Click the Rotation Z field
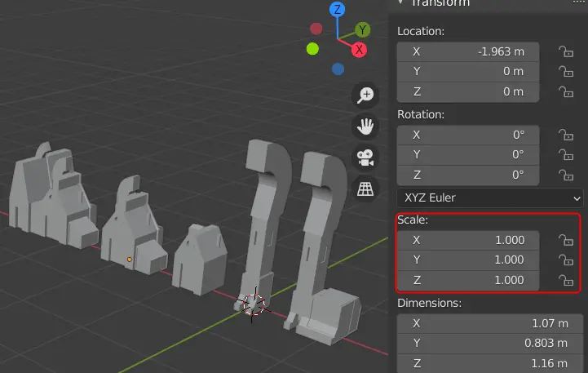588x373 pixels. pos(468,175)
